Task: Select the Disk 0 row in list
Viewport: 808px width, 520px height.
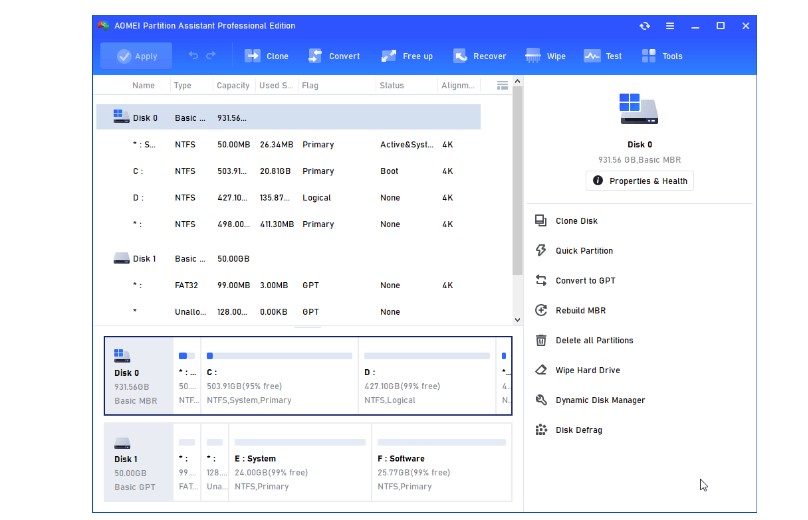Action: point(289,118)
